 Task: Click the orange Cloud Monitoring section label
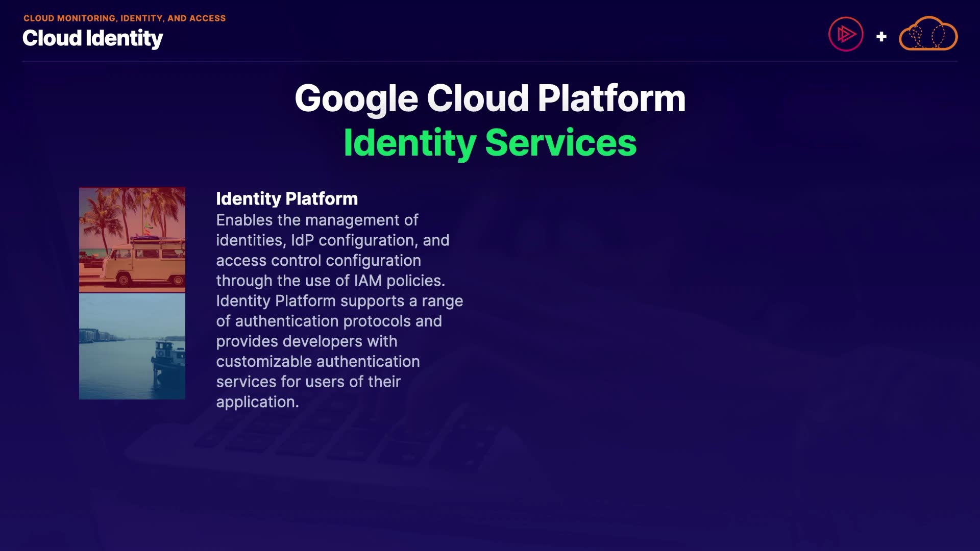coord(125,18)
